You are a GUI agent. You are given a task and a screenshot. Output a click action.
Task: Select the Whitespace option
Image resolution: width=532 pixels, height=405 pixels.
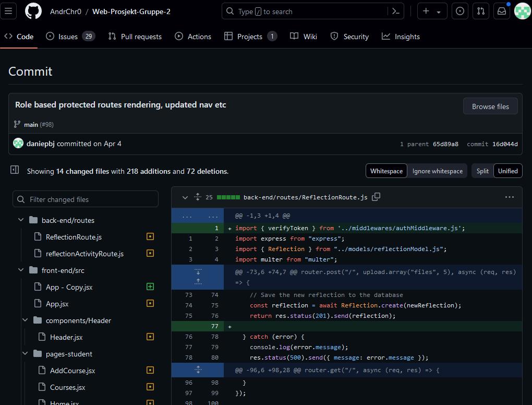coord(386,171)
